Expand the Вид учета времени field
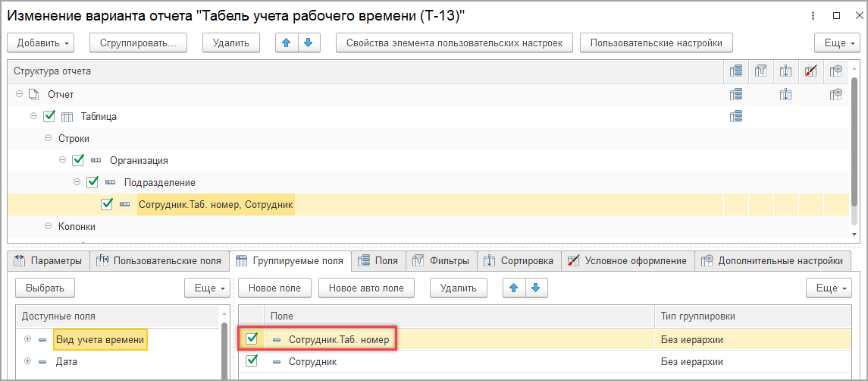 [28, 339]
